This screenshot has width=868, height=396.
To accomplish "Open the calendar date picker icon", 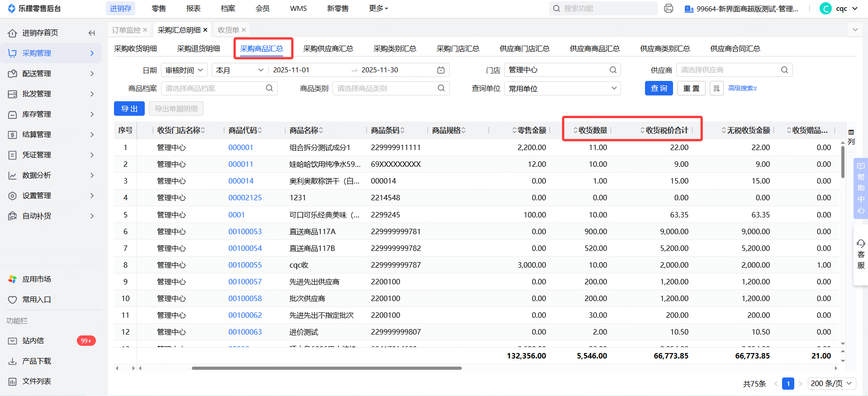I will pos(441,70).
